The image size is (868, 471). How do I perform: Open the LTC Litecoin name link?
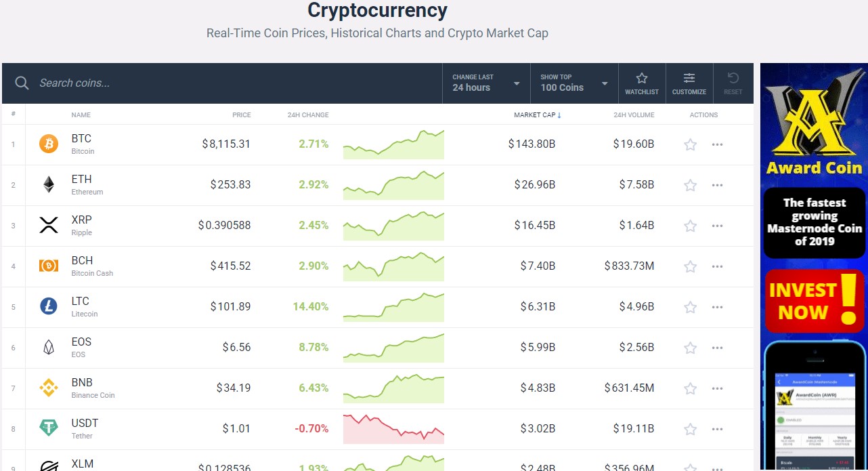tap(85, 306)
